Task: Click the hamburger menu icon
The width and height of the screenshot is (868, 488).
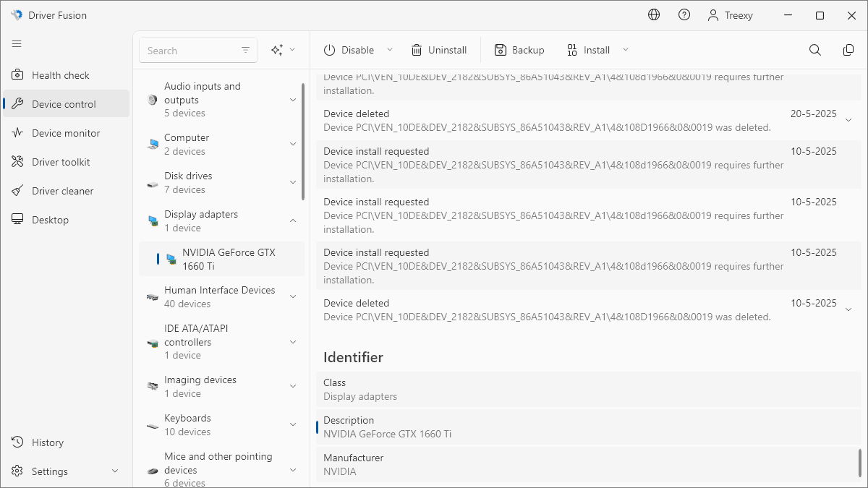Action: tap(17, 44)
